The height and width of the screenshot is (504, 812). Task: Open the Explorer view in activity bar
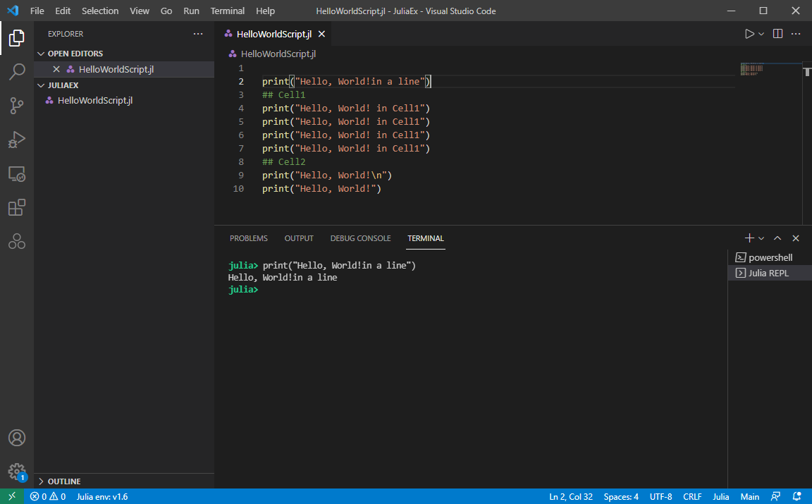click(17, 38)
